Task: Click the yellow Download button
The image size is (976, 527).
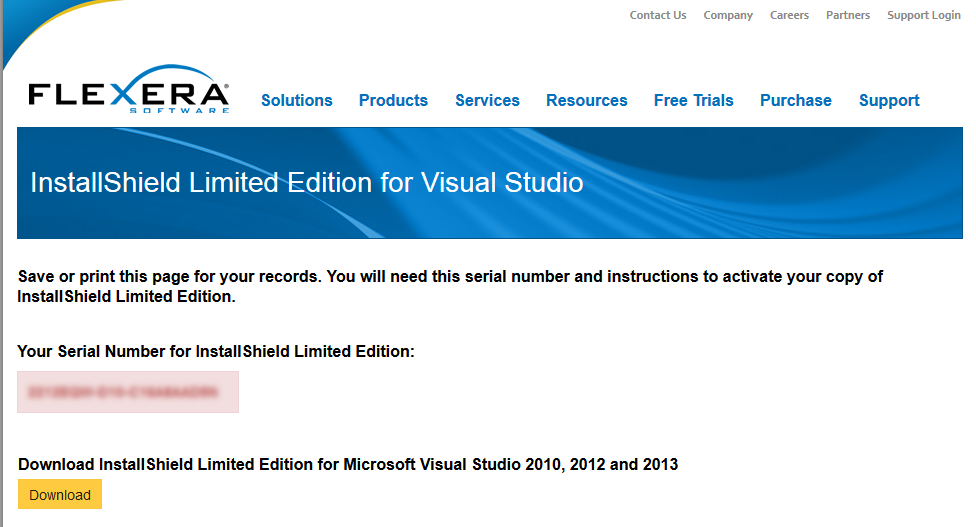Action: click(x=60, y=494)
